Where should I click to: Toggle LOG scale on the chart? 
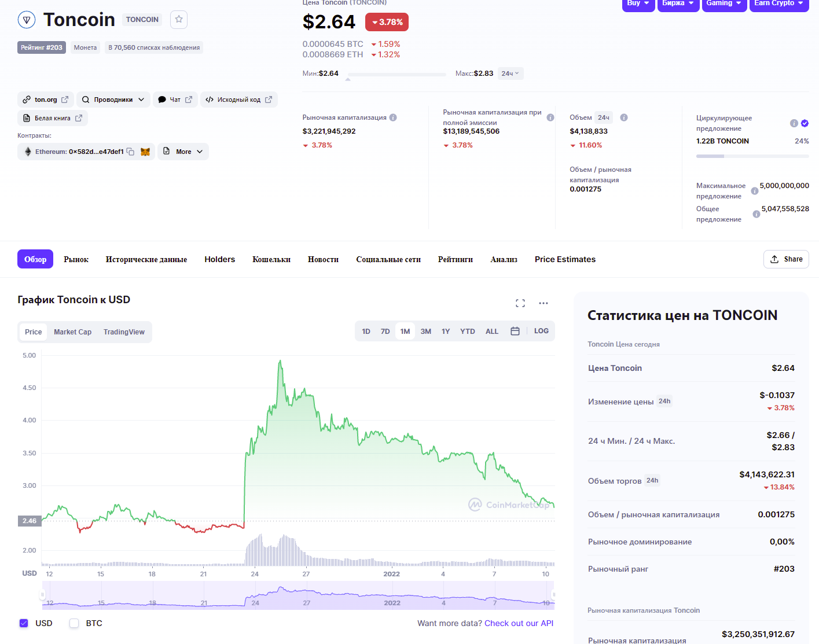[x=541, y=331]
